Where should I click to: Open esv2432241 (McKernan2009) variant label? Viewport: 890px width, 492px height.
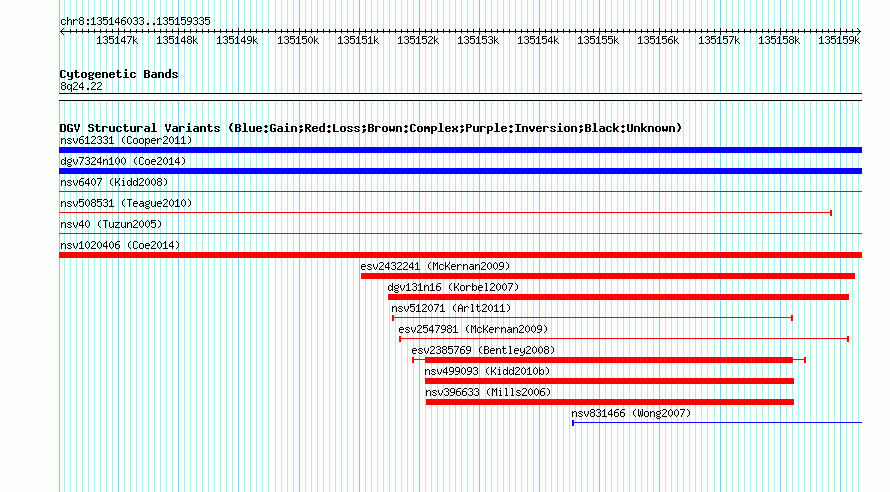pyautogui.click(x=435, y=266)
